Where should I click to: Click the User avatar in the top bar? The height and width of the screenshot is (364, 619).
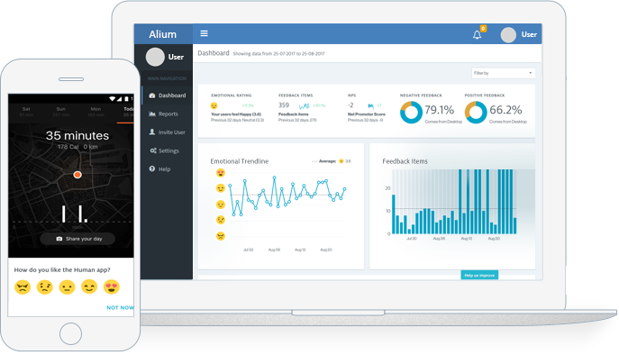click(508, 35)
